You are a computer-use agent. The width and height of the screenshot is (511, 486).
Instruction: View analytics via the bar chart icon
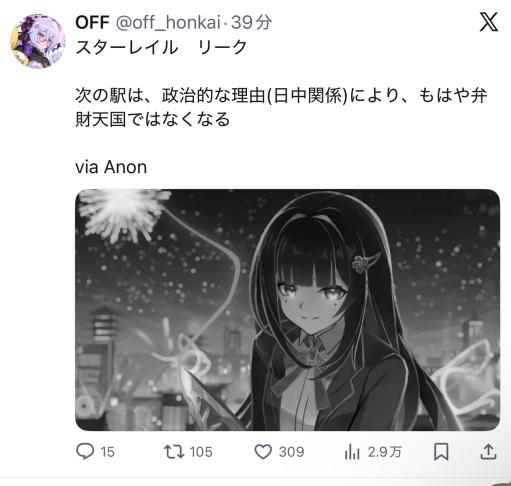click(x=352, y=452)
